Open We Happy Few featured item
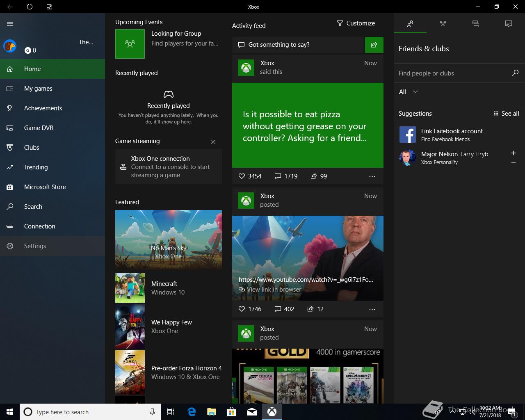This screenshot has width=525, height=420. coord(169,326)
